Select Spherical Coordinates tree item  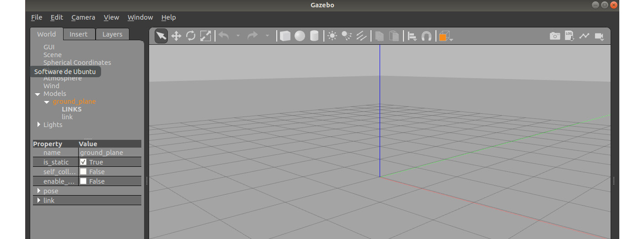(77, 63)
